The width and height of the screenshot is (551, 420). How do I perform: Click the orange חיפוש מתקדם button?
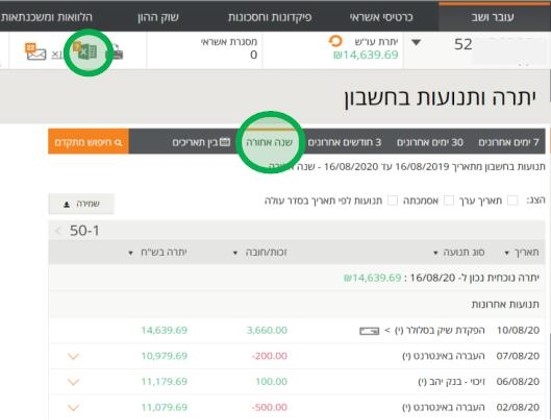[x=89, y=142]
